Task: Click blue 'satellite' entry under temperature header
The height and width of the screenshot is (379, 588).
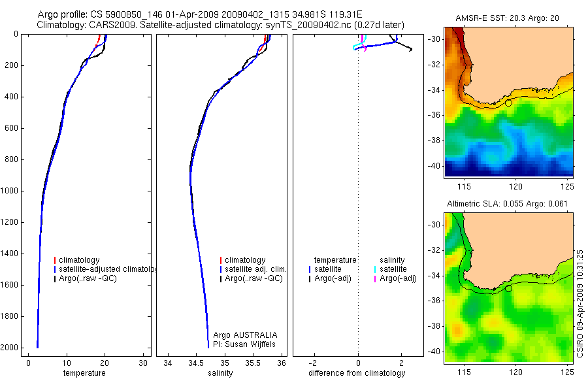Action: (x=328, y=269)
